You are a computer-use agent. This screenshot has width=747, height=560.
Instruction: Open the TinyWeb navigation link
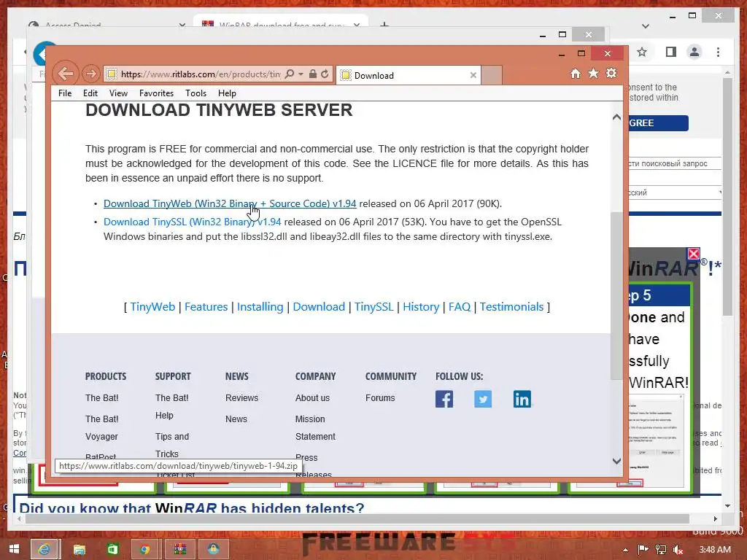(x=152, y=307)
